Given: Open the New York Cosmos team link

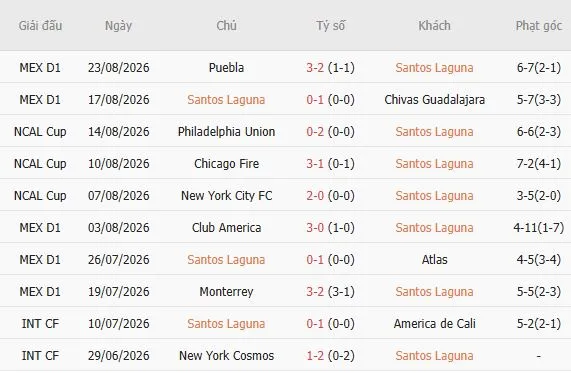Looking at the screenshot, I should coord(226,356).
